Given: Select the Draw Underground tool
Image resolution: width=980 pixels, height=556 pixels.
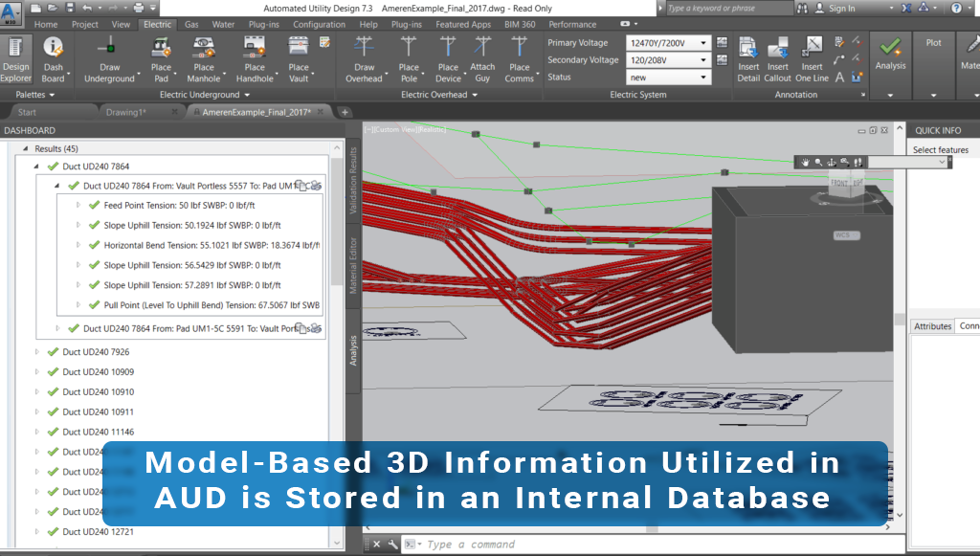Looking at the screenshot, I should click(109, 60).
